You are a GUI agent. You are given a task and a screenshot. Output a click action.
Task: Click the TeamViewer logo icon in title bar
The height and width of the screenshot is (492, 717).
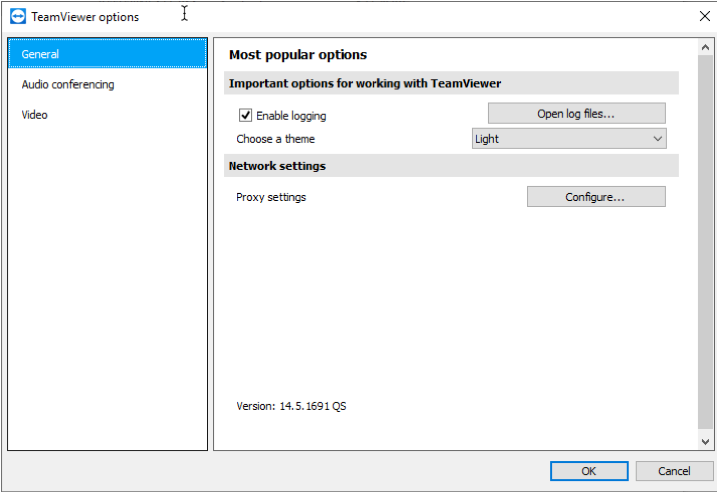[x=18, y=17]
